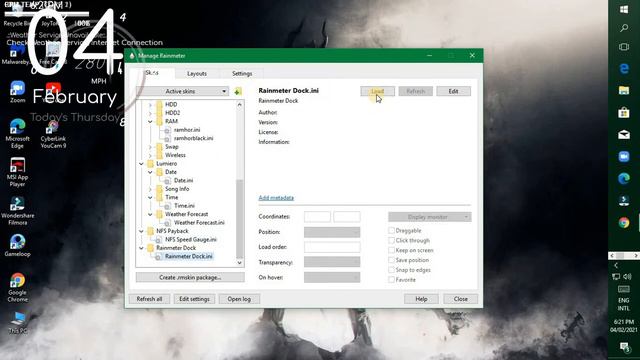Click the volume speaker tray icon
Screen dimensions: 640x360
[628, 276]
